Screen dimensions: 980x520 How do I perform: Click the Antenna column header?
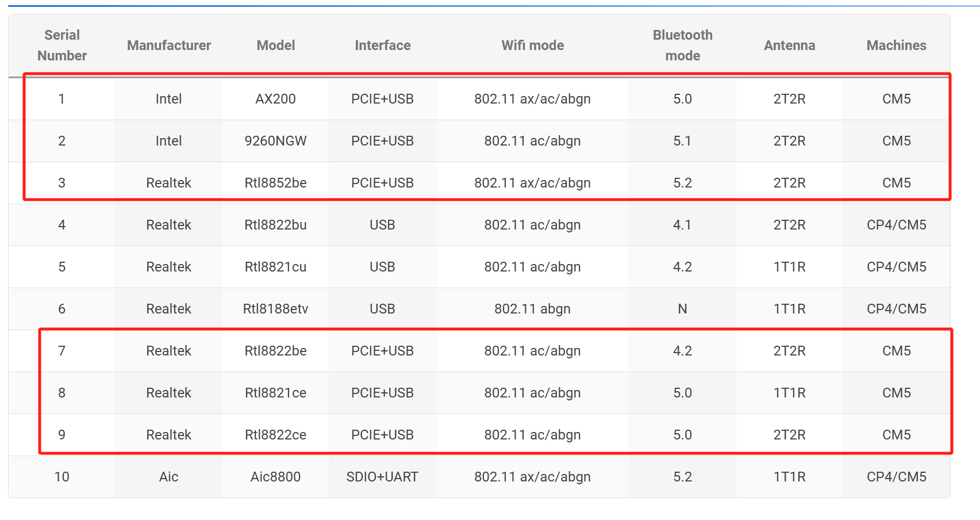pyautogui.click(x=790, y=45)
